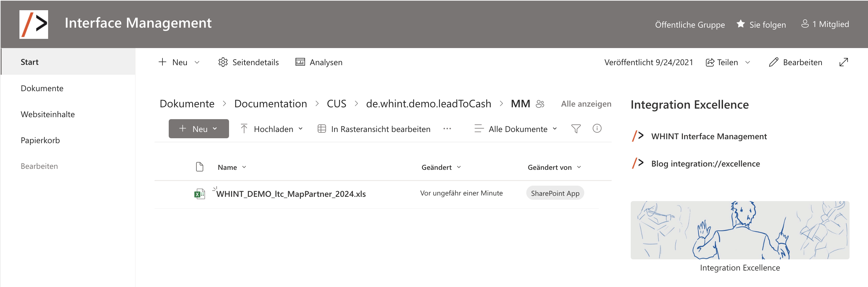Click the logo beside WHINT Interface Management link

638,136
